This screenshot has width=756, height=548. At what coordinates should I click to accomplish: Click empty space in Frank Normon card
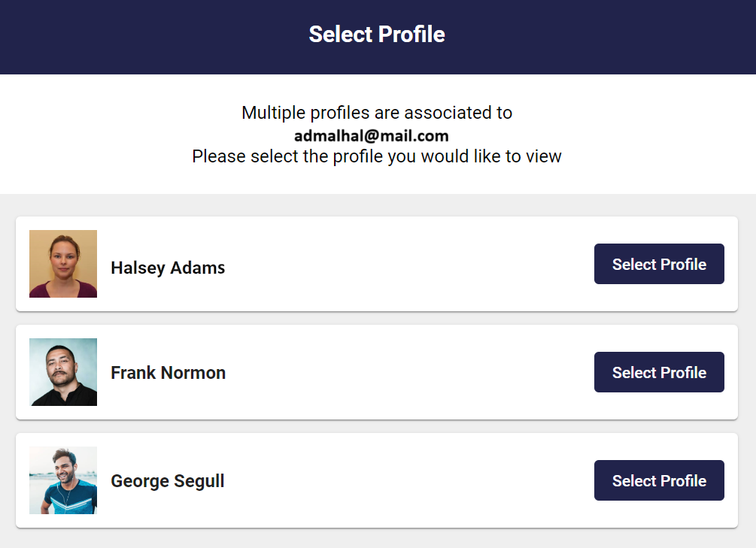tap(410, 372)
